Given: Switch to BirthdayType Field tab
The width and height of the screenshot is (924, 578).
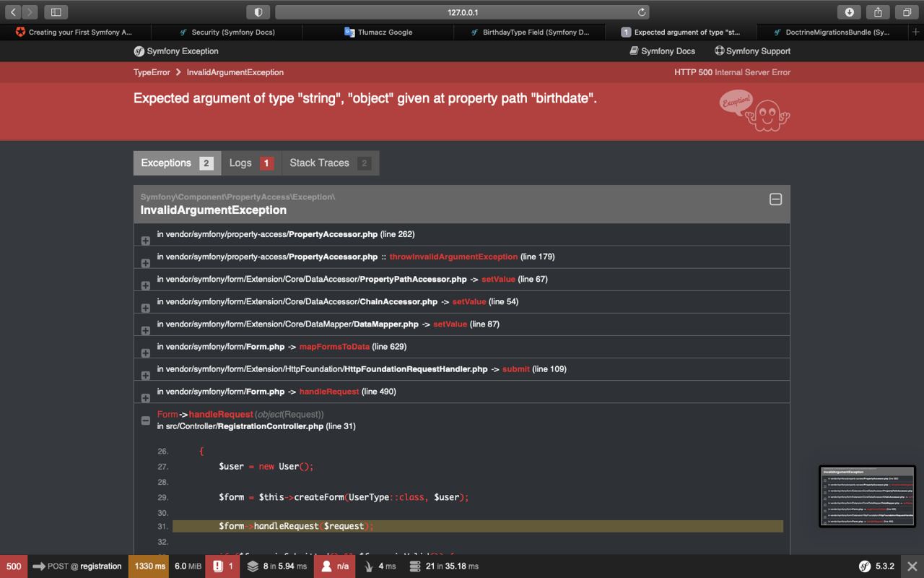Looking at the screenshot, I should (x=530, y=32).
